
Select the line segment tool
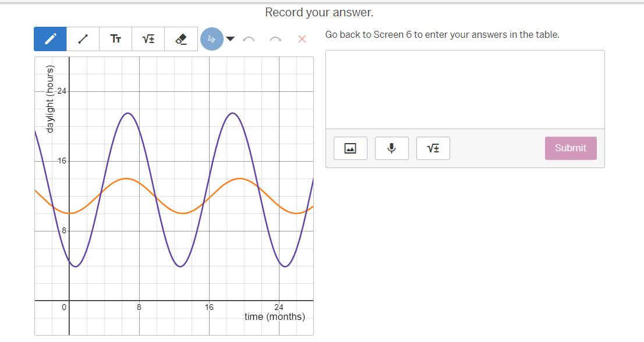coord(83,38)
